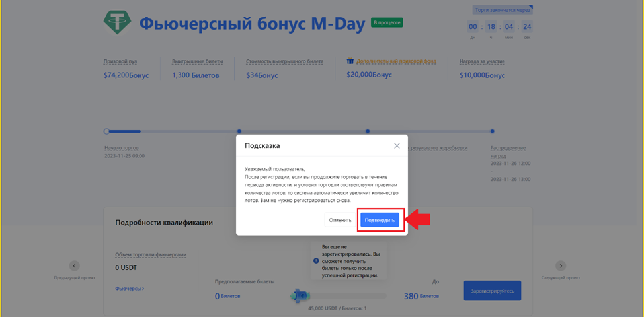Click the $34Бонус value
This screenshot has width=644, height=317.
pos(262,75)
